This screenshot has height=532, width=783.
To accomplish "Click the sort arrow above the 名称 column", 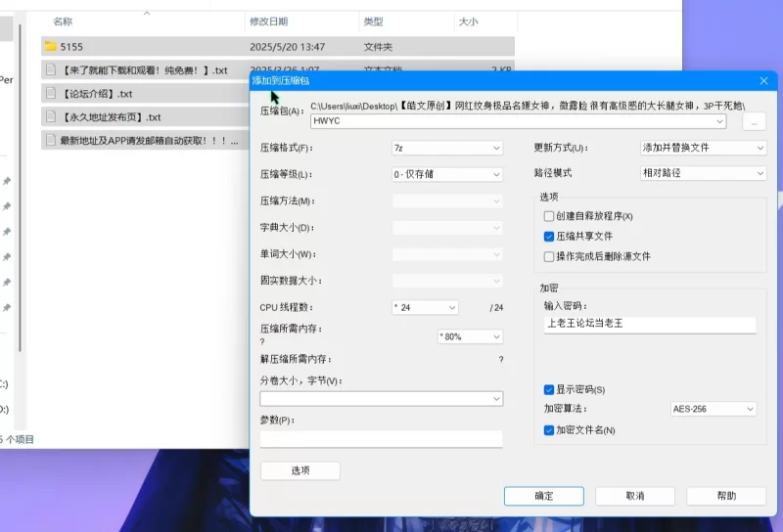I will tap(147, 14).
